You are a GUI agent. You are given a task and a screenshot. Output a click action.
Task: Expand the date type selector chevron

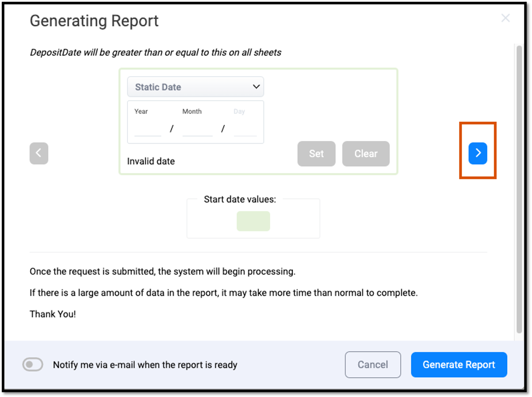(x=256, y=87)
